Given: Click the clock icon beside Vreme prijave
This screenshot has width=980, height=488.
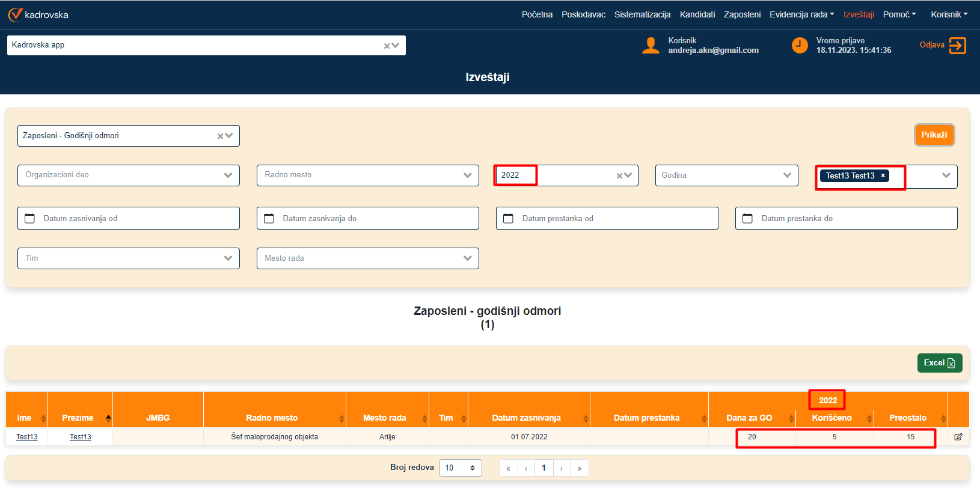Looking at the screenshot, I should tap(800, 46).
